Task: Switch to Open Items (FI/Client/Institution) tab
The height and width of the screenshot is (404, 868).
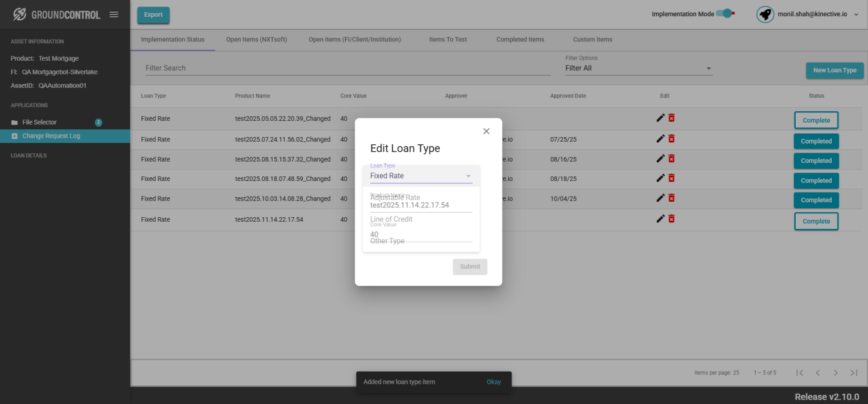Action: click(x=355, y=39)
